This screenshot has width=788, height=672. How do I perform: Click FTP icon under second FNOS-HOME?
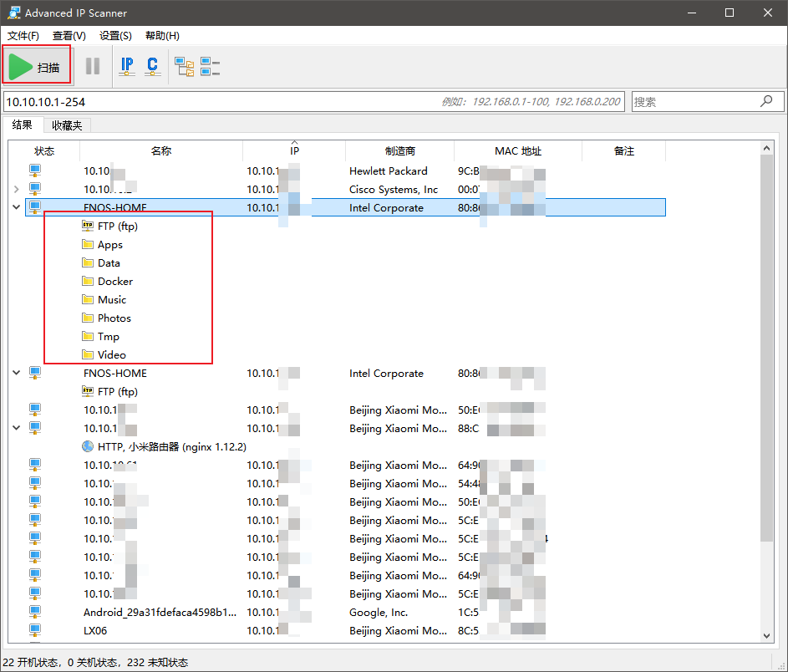(x=88, y=390)
